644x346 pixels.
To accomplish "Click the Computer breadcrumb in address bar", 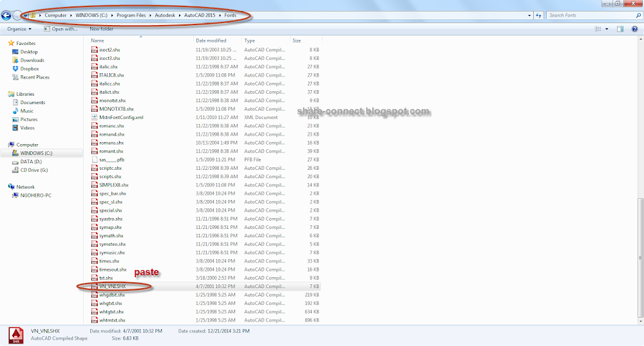I will (x=55, y=15).
